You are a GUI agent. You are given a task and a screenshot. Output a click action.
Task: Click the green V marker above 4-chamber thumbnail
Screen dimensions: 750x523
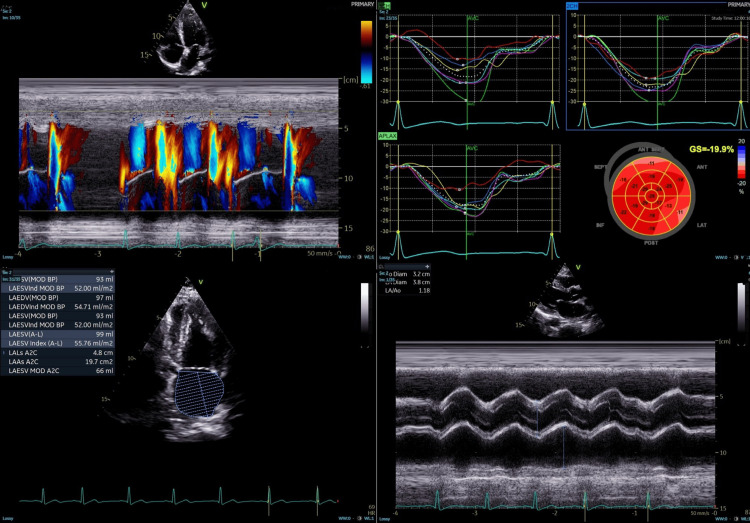click(205, 5)
